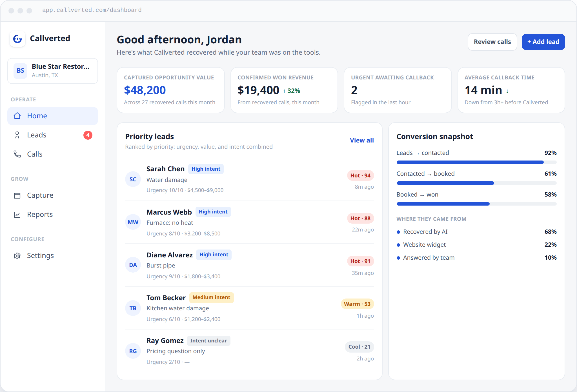Select the Sarah Chen lead name
Image resolution: width=577 pixels, height=392 pixels.
coord(165,169)
